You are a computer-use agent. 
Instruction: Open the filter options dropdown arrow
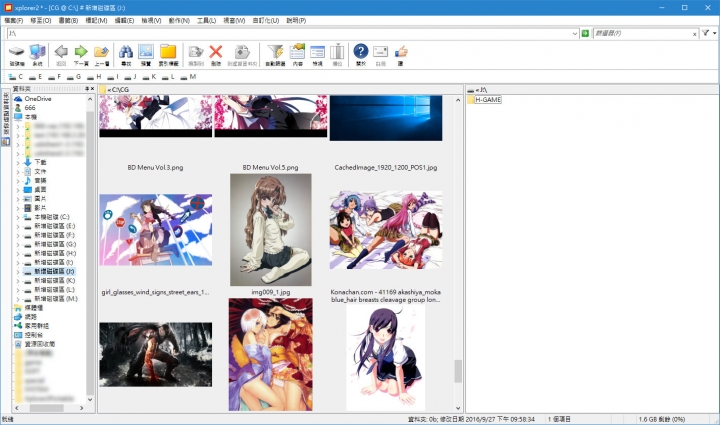(714, 33)
